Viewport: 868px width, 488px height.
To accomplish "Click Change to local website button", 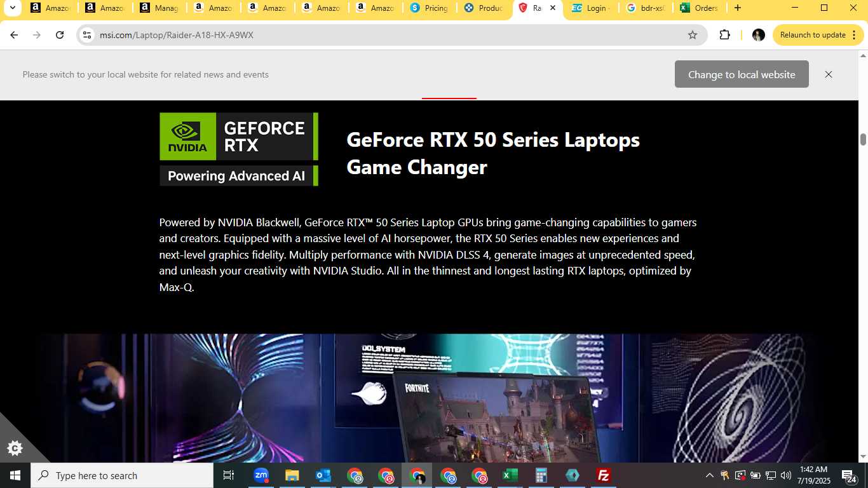I will 742,74.
